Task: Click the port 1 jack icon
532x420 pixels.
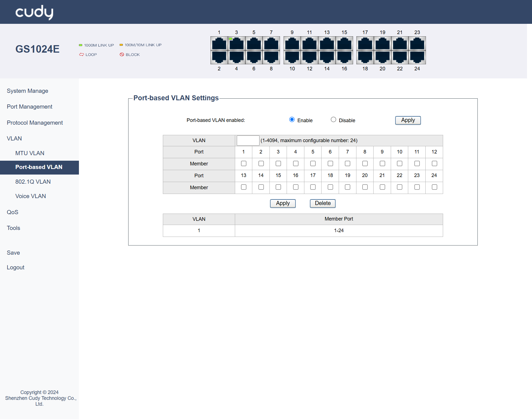Action: [219, 44]
